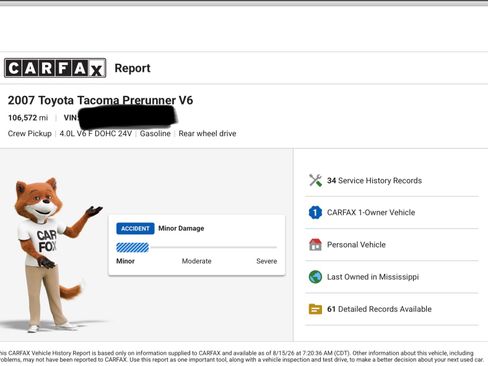The height and width of the screenshot is (366, 488).
Task: Click the 106,572 mi mileage value
Action: coord(28,118)
